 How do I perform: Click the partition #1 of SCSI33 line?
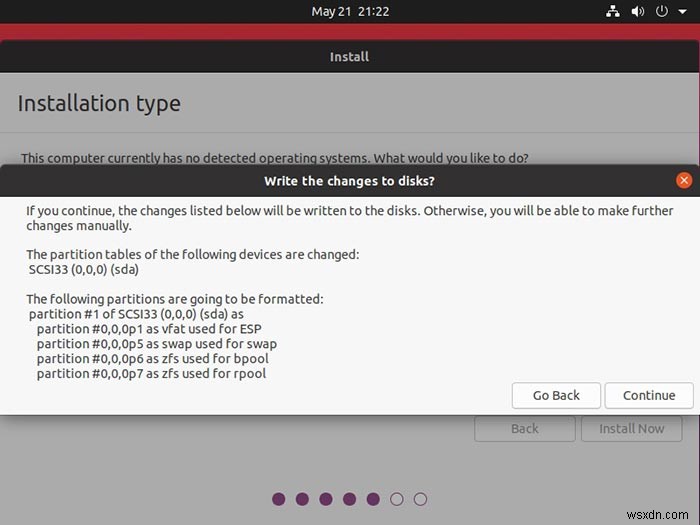point(136,314)
